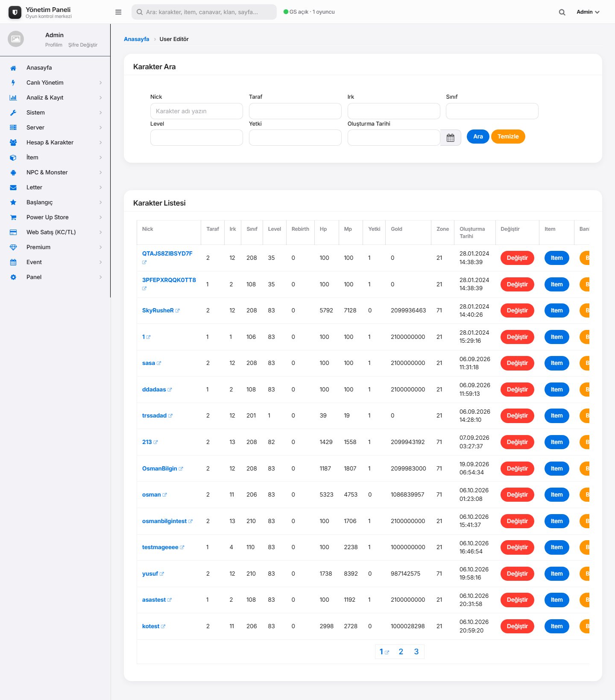Click the Oluşturma Tarihi date field

pyautogui.click(x=394, y=138)
